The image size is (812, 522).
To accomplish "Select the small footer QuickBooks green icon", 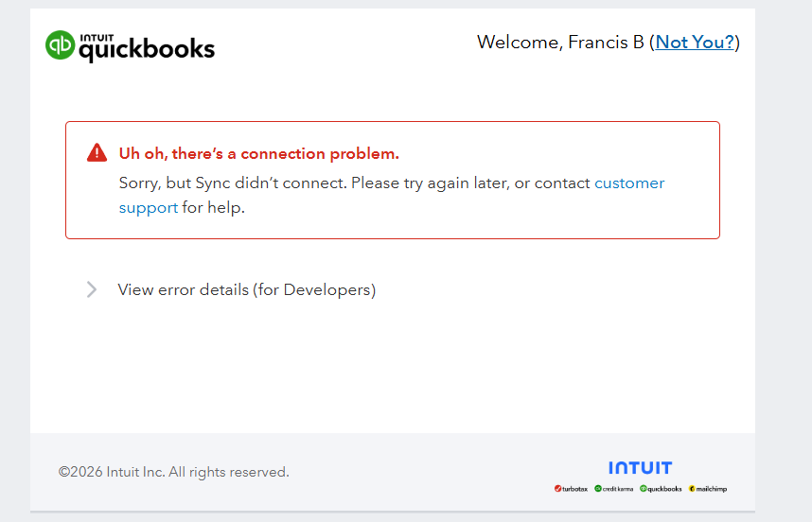I will (644, 489).
